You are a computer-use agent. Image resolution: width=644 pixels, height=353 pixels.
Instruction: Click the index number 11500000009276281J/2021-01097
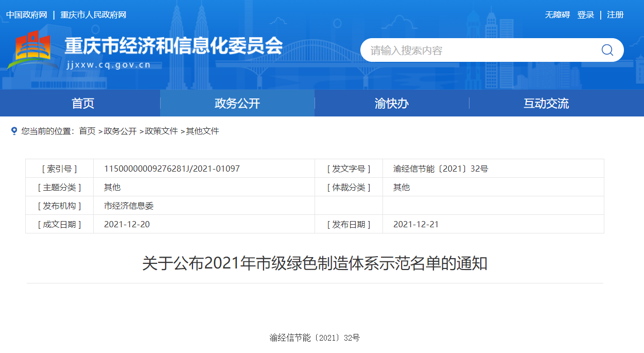[x=172, y=169]
